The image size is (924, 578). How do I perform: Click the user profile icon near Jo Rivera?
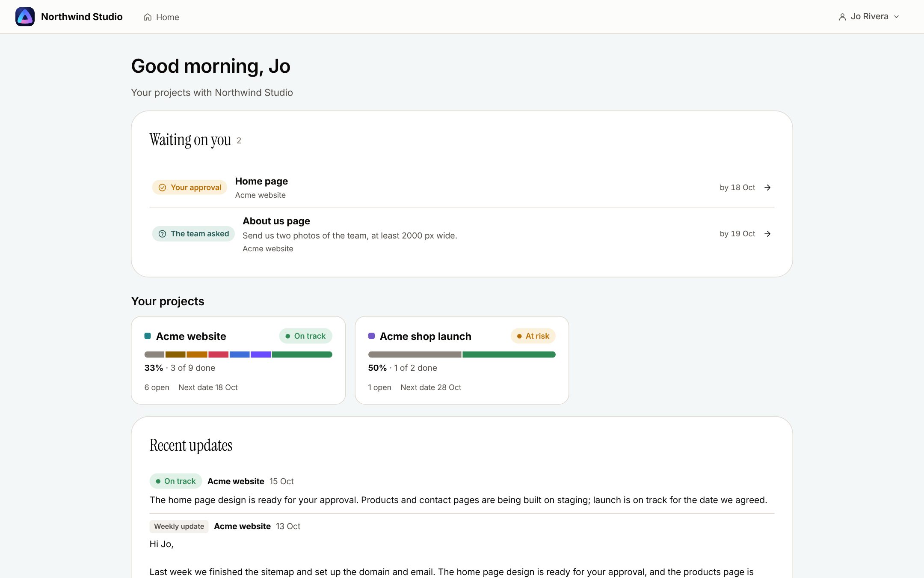[x=842, y=17]
